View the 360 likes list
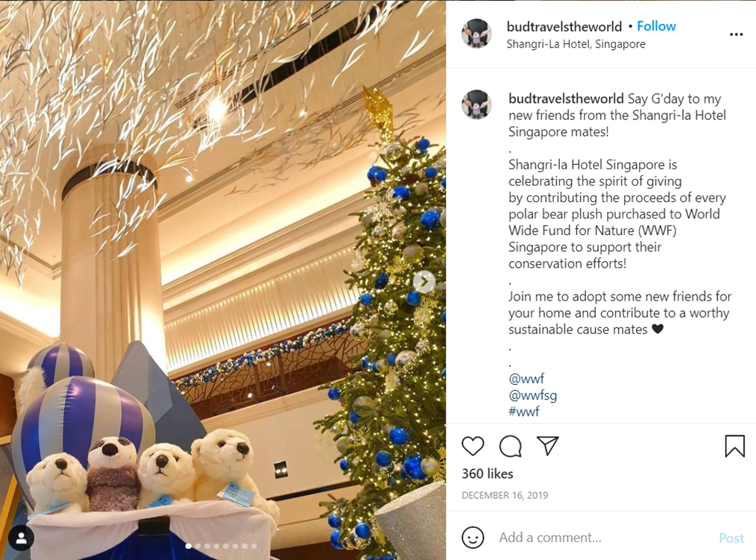Image resolution: width=756 pixels, height=560 pixels. point(488,474)
